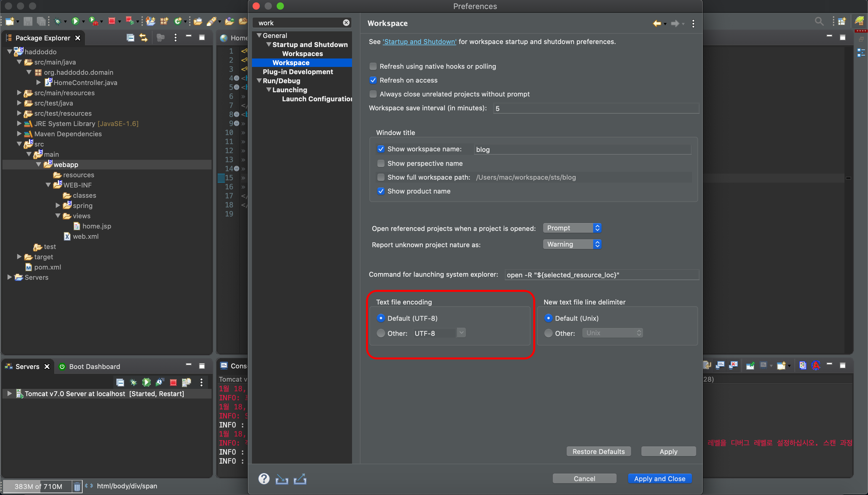Select Plug-in Development in preferences tree
Viewport: 868px width, 495px height.
(298, 72)
